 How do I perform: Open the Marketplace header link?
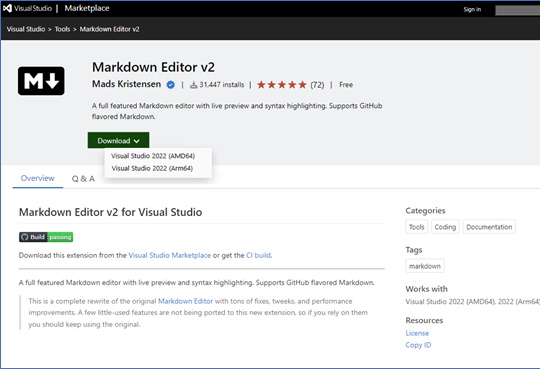(87, 8)
